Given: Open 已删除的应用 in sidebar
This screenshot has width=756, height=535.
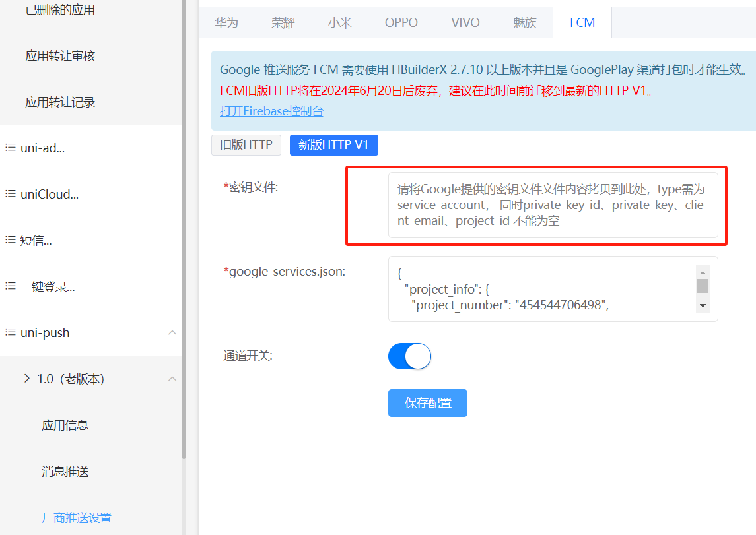Looking at the screenshot, I should tap(60, 10).
